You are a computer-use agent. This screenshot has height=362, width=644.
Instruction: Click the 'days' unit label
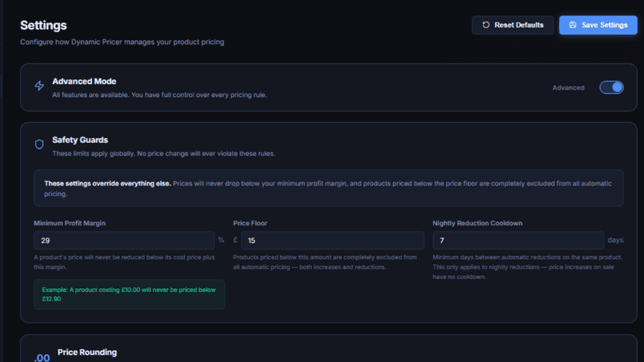coord(615,240)
